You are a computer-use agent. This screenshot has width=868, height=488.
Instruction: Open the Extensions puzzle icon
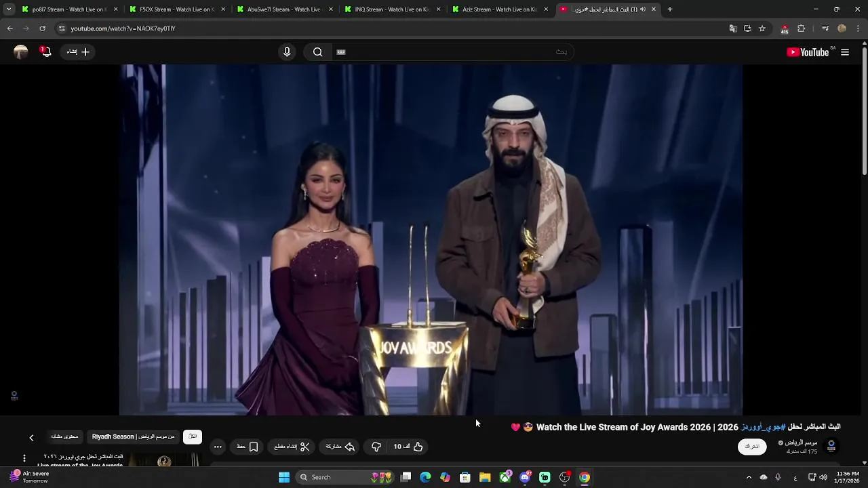click(x=801, y=28)
